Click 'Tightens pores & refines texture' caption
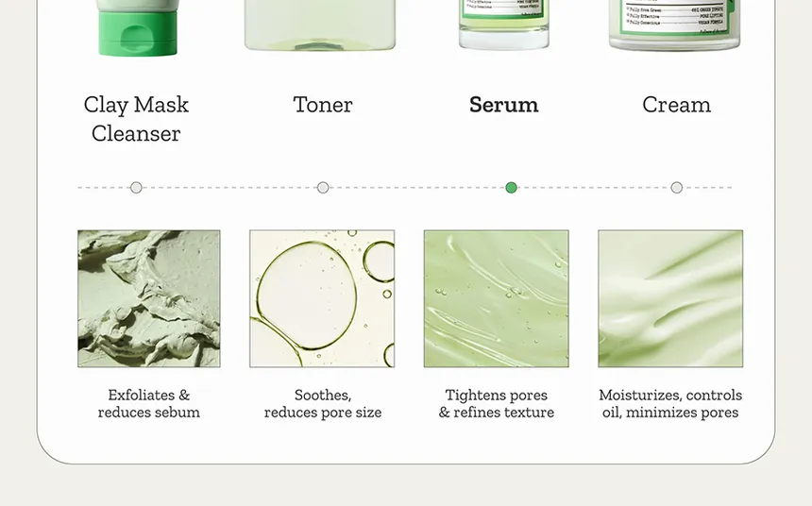Screen dimensions: 812x506 [496, 403]
